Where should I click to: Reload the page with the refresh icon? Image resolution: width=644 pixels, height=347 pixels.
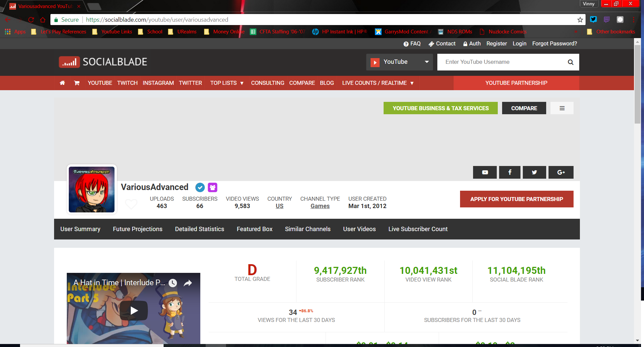[31, 20]
